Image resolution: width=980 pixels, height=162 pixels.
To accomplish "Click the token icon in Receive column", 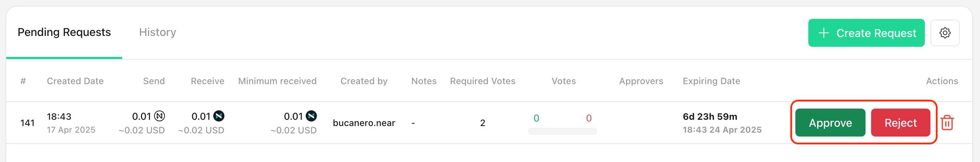I will pos(219,116).
